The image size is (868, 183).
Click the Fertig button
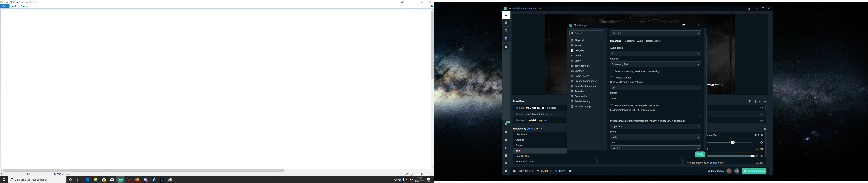[x=700, y=154]
